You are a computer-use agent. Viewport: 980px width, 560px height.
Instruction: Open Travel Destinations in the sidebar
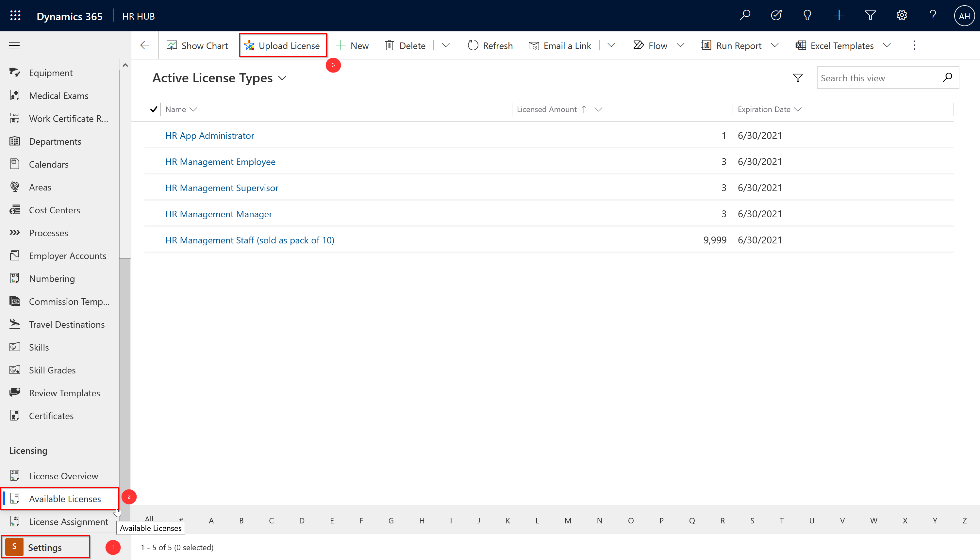59,325
